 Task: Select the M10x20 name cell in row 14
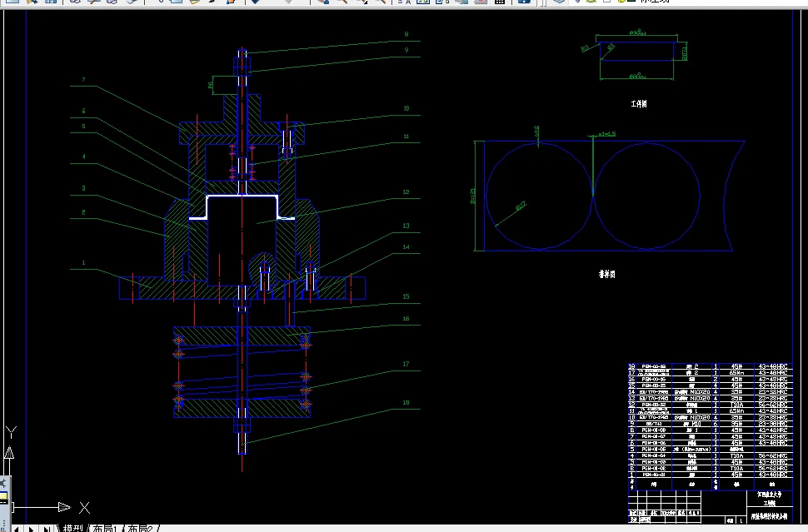point(691,392)
